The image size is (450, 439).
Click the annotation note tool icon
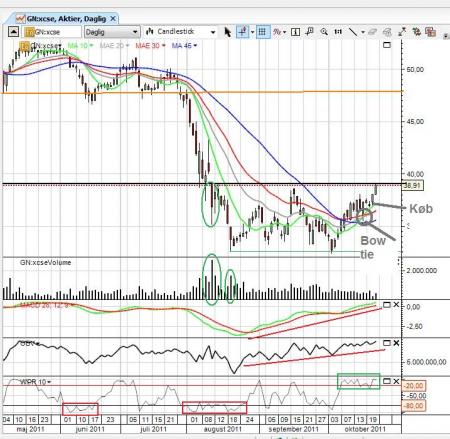point(309,32)
